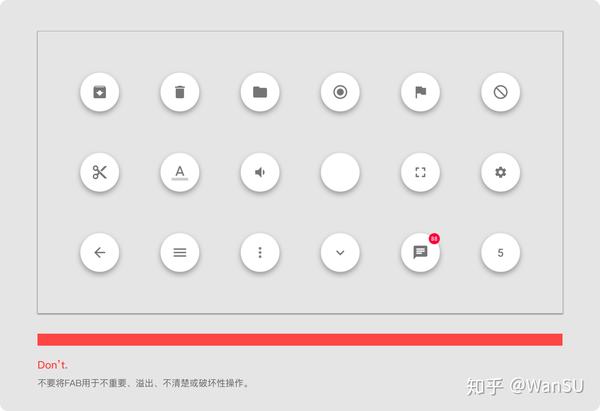Click the trash can delete button
The height and width of the screenshot is (411, 600).
click(180, 92)
